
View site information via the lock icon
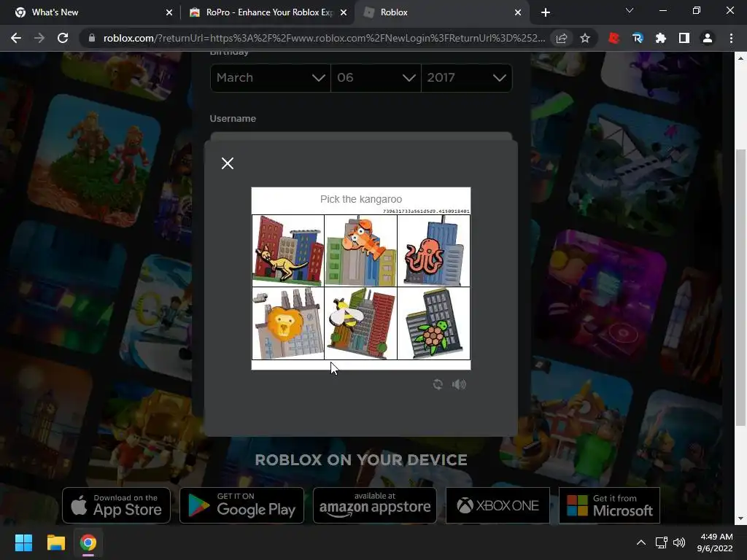pyautogui.click(x=91, y=38)
